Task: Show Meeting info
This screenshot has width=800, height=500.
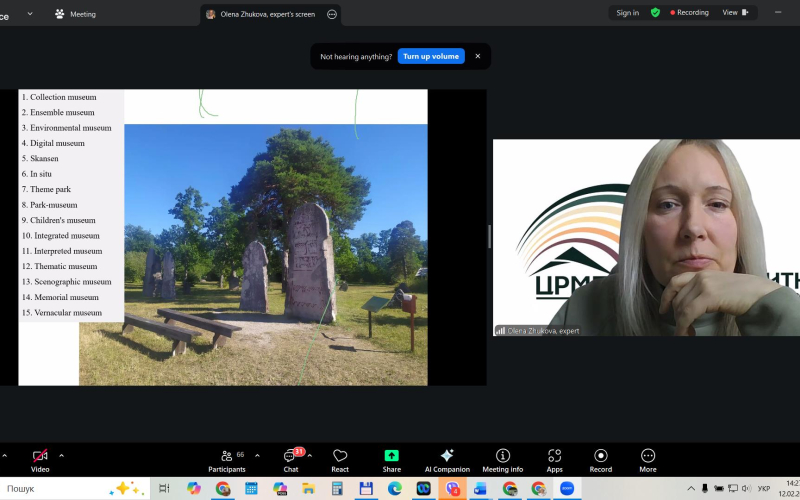Action: [502, 459]
